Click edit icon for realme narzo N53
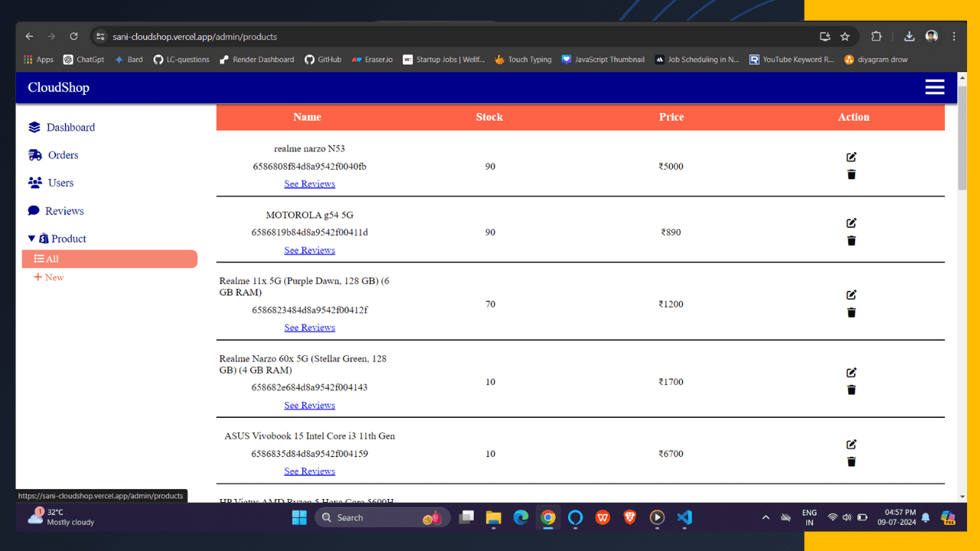Screen dimensions: 980x551 click(x=851, y=157)
